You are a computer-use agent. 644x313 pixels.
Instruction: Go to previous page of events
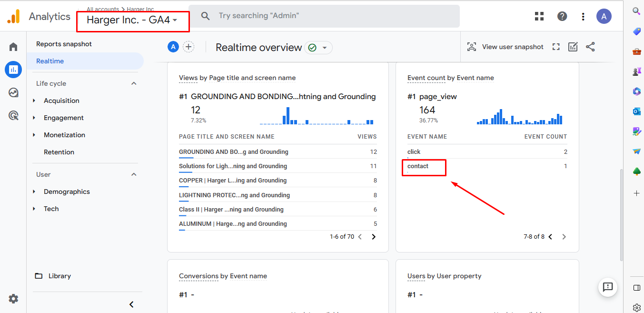tap(550, 237)
